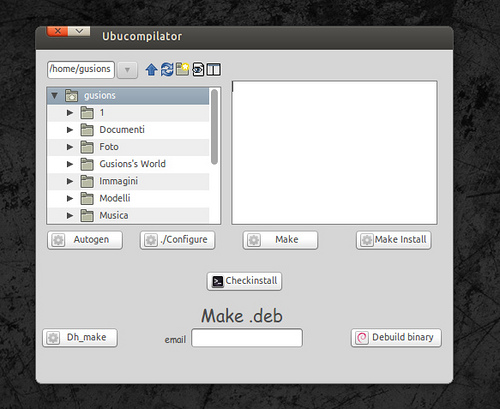The width and height of the screenshot is (500, 409).
Task: Create a new folder with the toolbar icon
Action: [x=182, y=69]
